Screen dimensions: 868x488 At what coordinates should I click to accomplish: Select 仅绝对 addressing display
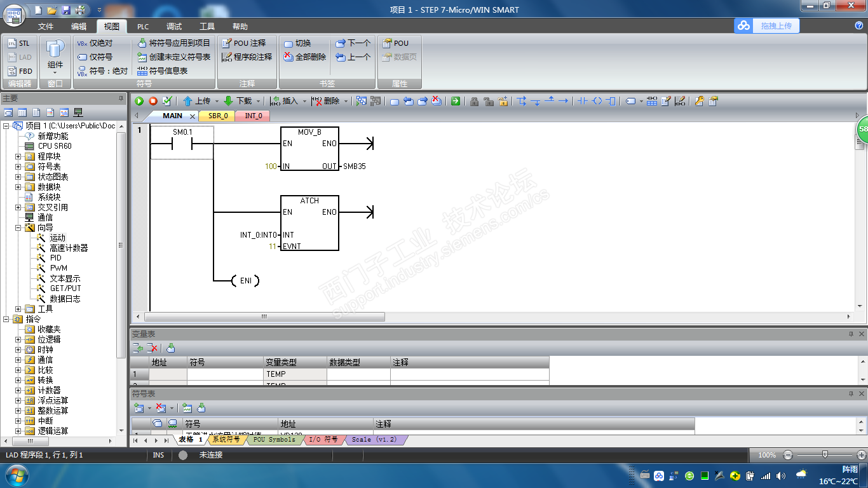[x=94, y=43]
